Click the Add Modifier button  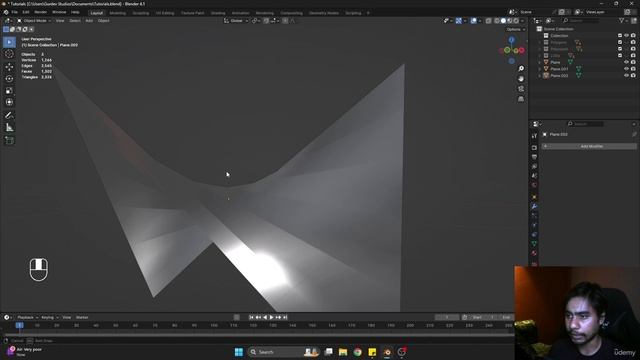(x=589, y=146)
